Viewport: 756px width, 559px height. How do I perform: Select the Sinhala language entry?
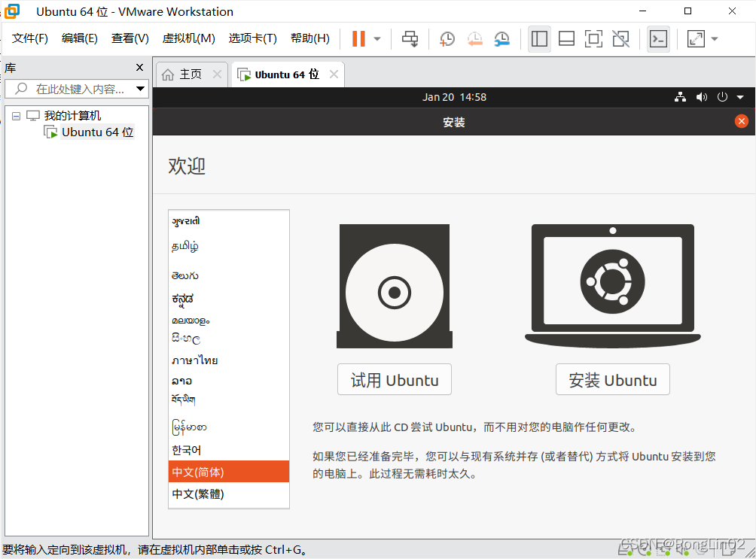click(x=229, y=339)
